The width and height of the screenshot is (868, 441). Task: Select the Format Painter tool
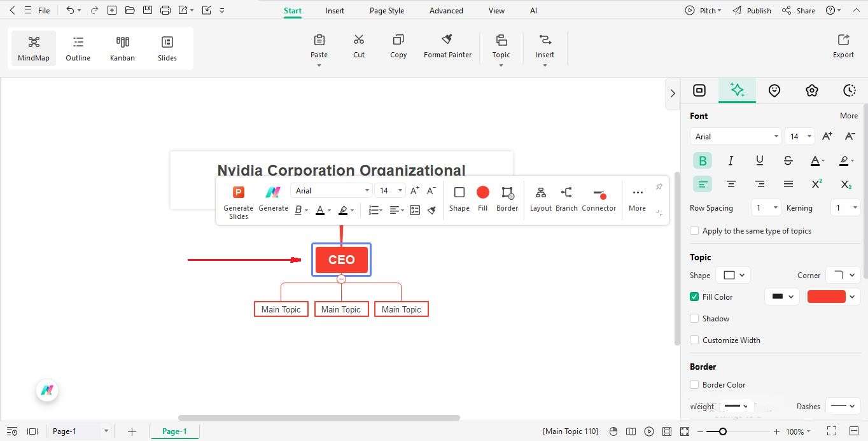pyautogui.click(x=447, y=46)
